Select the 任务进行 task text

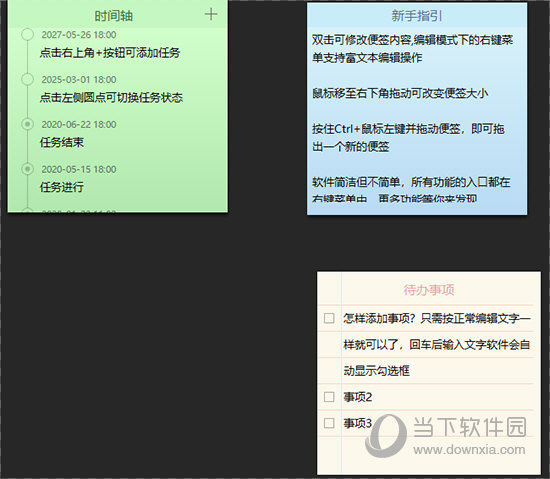pyautogui.click(x=62, y=187)
